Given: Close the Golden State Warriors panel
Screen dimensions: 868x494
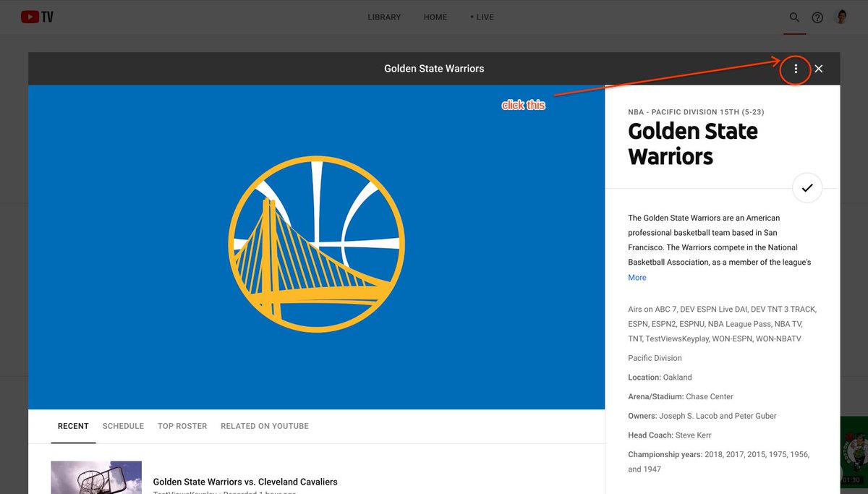Looking at the screenshot, I should point(819,69).
